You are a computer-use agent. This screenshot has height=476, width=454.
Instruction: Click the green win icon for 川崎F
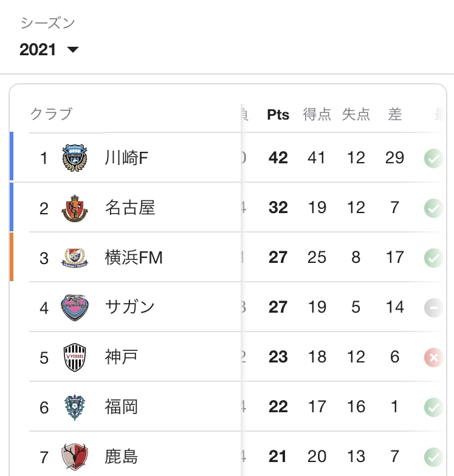tap(434, 158)
